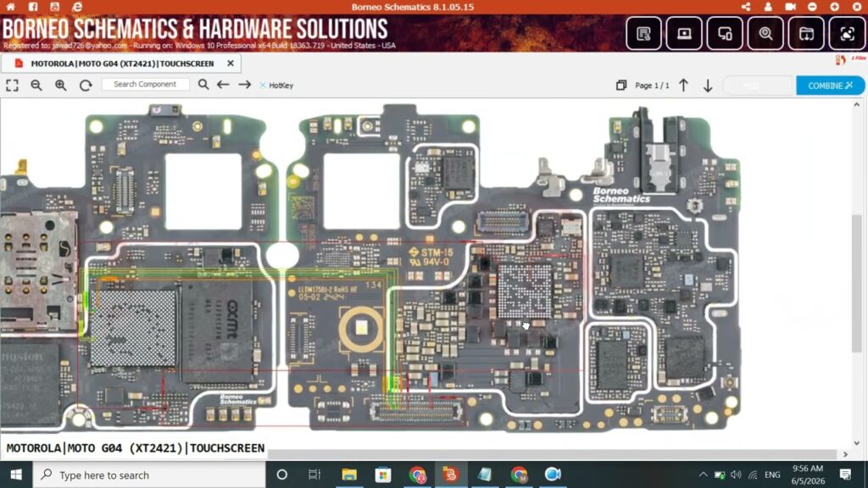
Task: Open the Windows Start menu
Action: pos(16,474)
